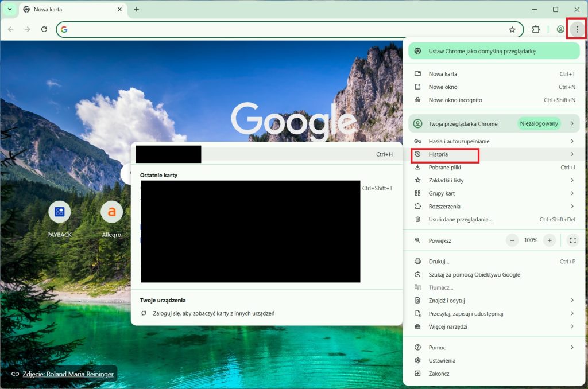Screen dimensions: 588x389
Task: Increase zoom with the plus button
Action: click(x=550, y=240)
